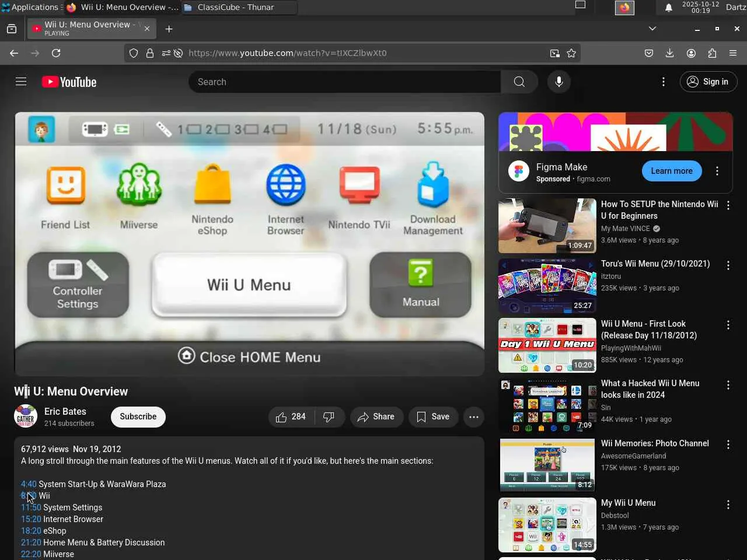Viewport: 747px width, 560px height.
Task: Open tracking protection shield icon
Action: [134, 53]
